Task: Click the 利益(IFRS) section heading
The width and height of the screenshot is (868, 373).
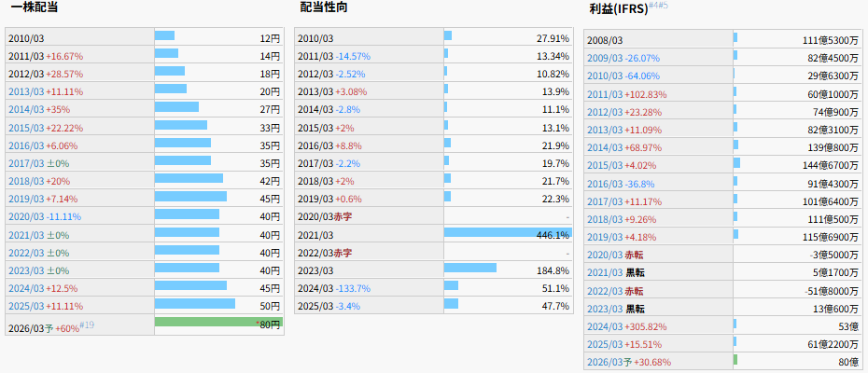Action: (x=619, y=9)
